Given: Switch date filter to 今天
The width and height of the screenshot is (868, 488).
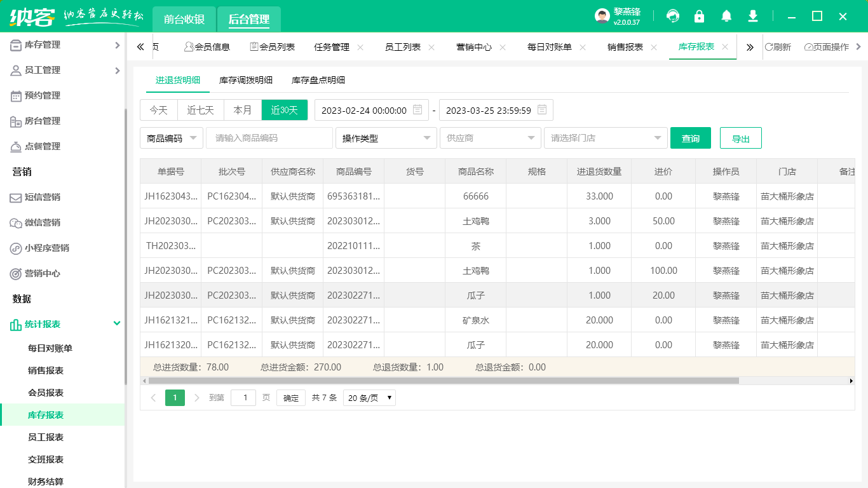Looking at the screenshot, I should 158,109.
